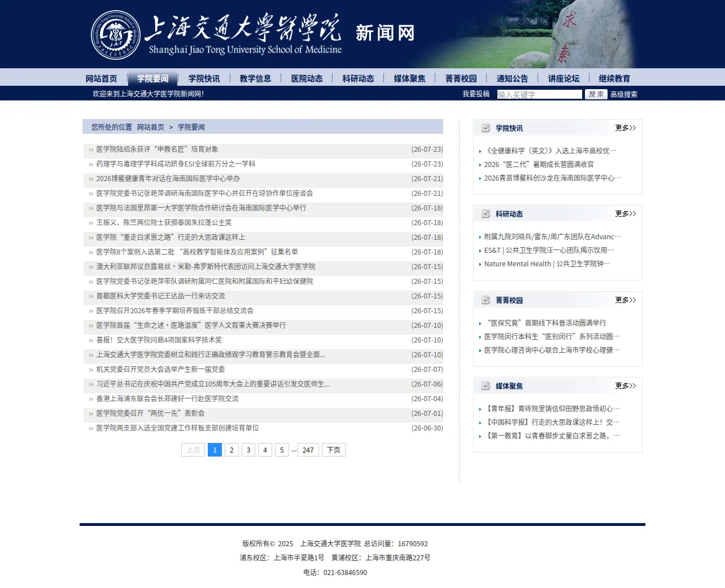
Task: Go to page 3 in pagination
Action: [x=248, y=450]
